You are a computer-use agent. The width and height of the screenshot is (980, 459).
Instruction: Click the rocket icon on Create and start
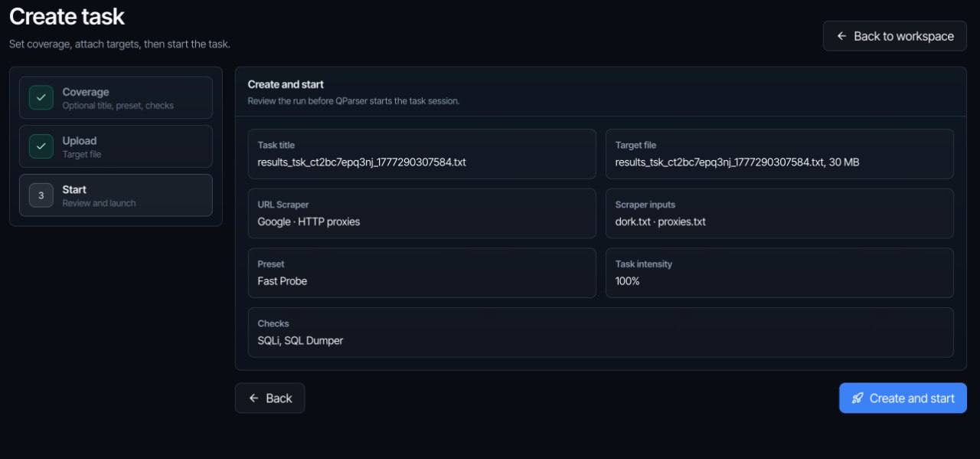(857, 398)
